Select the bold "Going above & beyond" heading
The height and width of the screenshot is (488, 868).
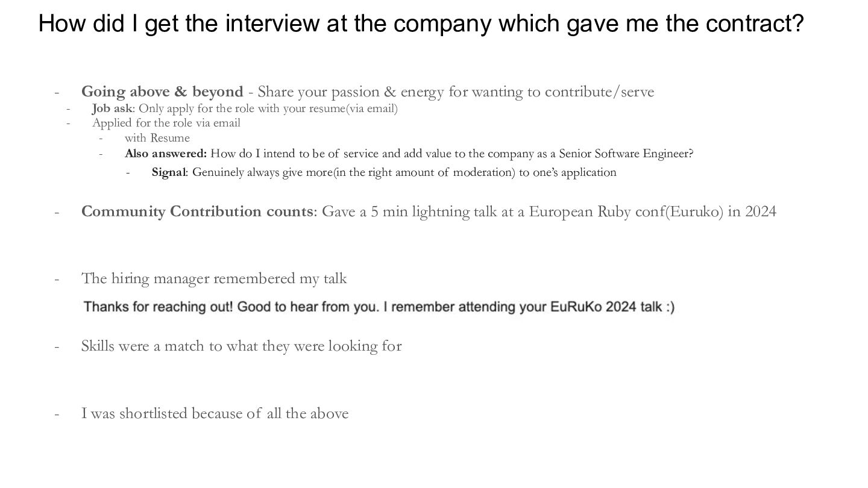point(162,92)
